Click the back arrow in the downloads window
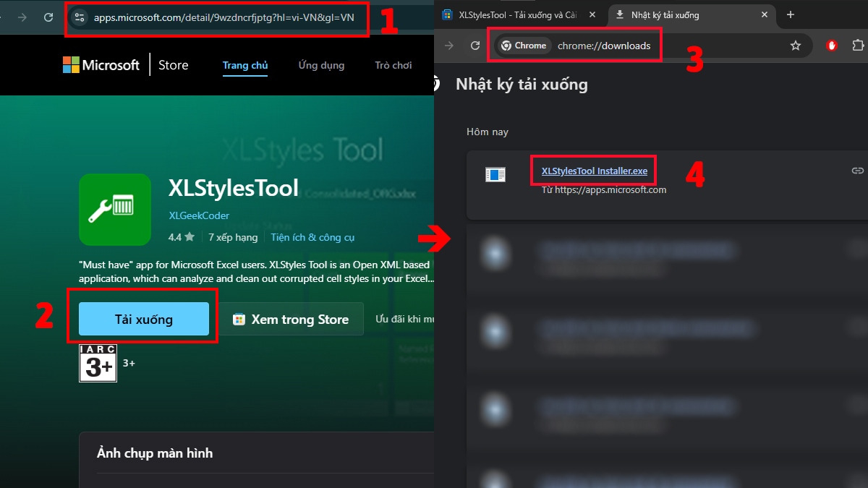This screenshot has height=488, width=868. coord(449,45)
